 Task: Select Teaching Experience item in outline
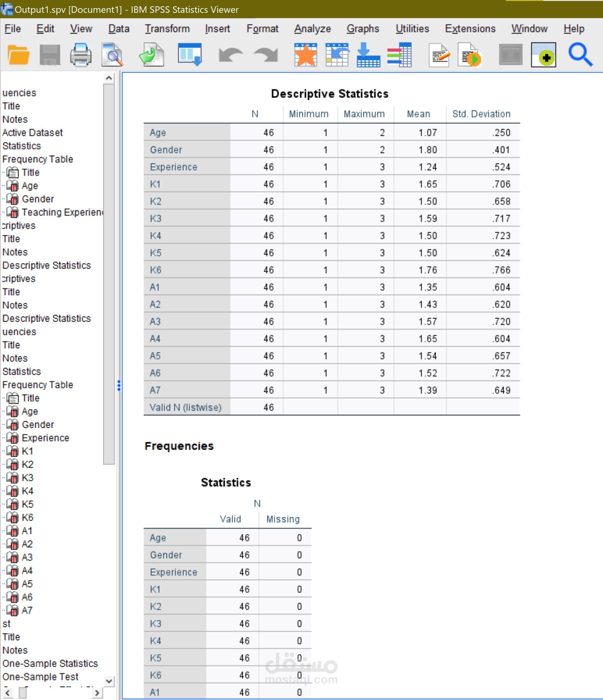pos(62,212)
